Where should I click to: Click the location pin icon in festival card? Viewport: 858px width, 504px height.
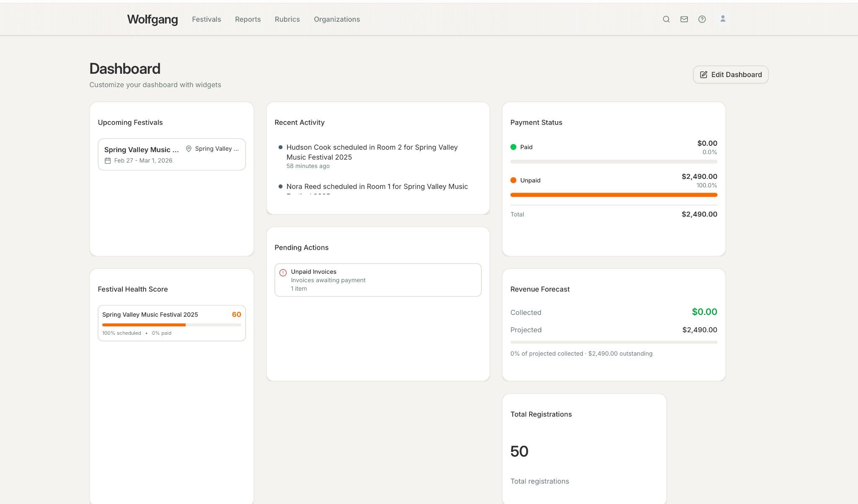(189, 149)
